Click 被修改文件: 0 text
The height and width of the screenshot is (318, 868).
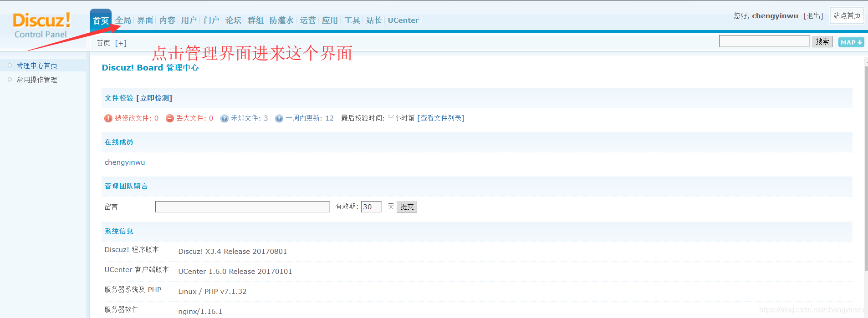coord(137,118)
